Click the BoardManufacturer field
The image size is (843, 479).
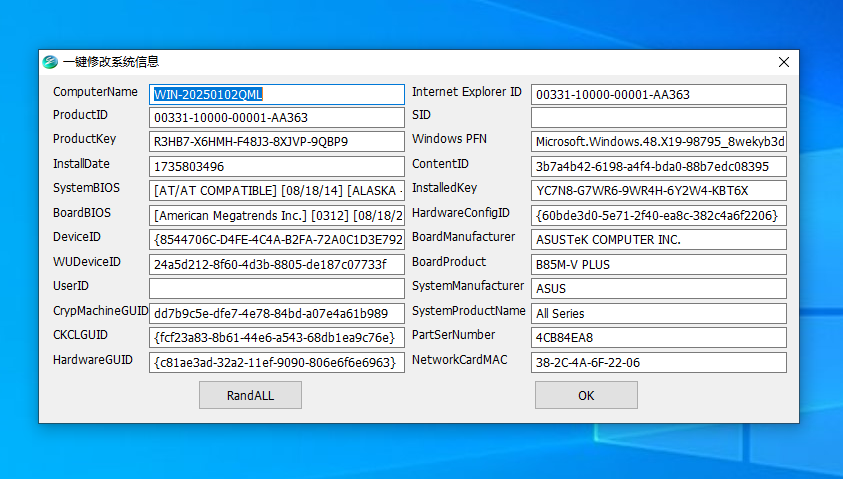[659, 239]
